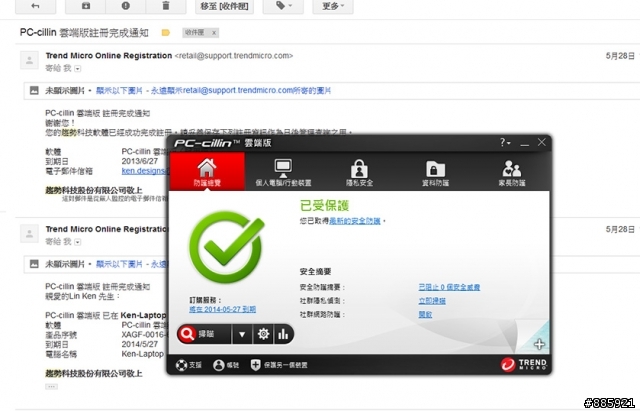
Task: Open the PC-cillin help question mark menu
Action: coord(505,142)
